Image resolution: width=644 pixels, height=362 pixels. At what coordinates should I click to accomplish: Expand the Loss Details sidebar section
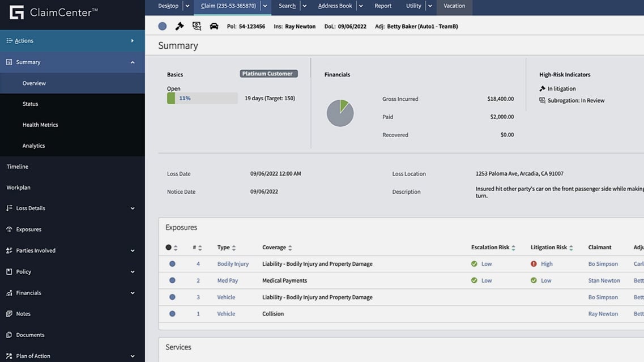[132, 208]
